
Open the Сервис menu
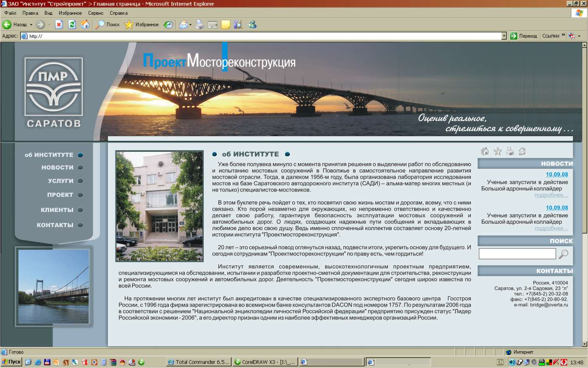click(x=95, y=13)
